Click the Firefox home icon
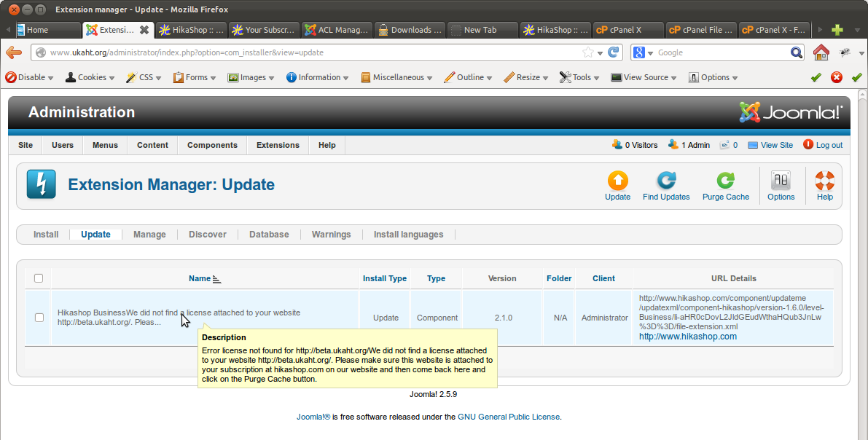This screenshot has width=868, height=440. point(821,52)
